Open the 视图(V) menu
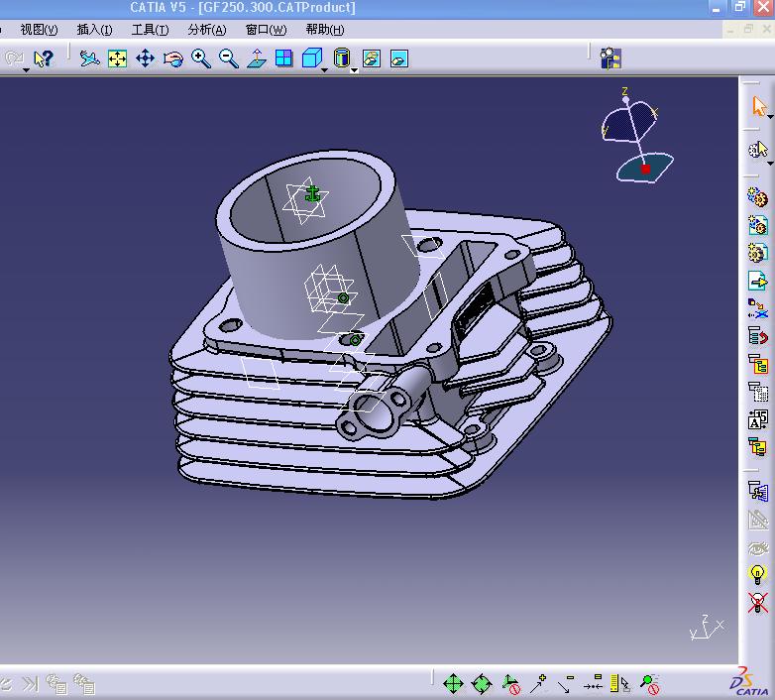This screenshot has width=775, height=700. point(39,30)
